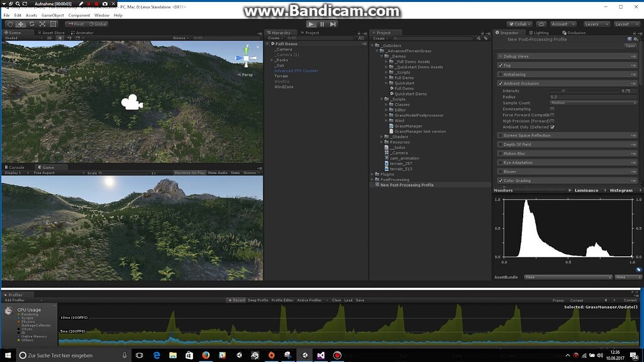Enable the Antialiasing effect checkbox
The width and height of the screenshot is (644, 362).
click(x=501, y=74)
